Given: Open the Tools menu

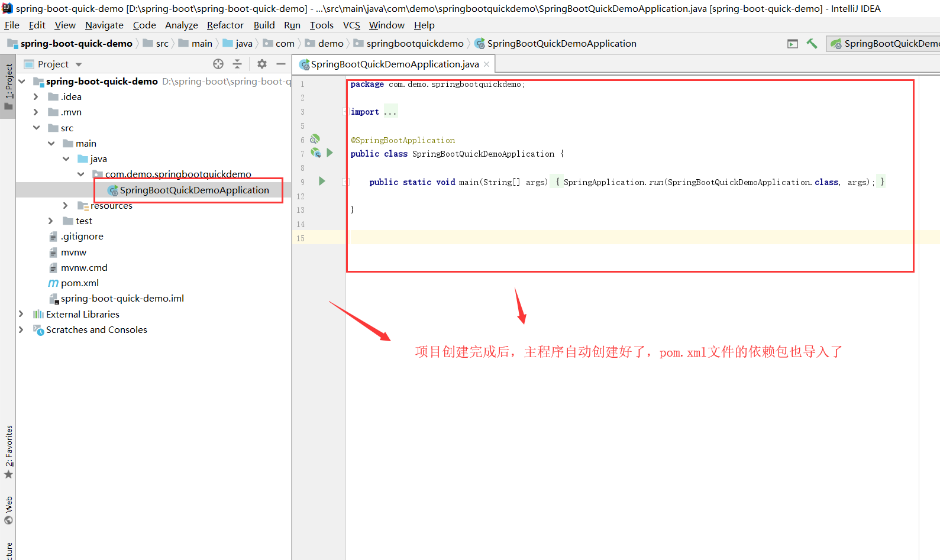Looking at the screenshot, I should point(321,25).
